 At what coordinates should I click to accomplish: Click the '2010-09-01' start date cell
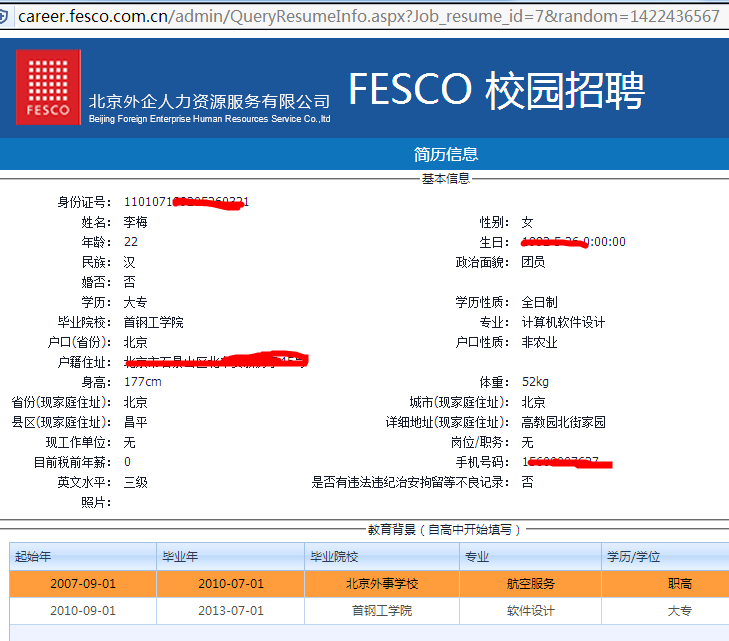[83, 611]
